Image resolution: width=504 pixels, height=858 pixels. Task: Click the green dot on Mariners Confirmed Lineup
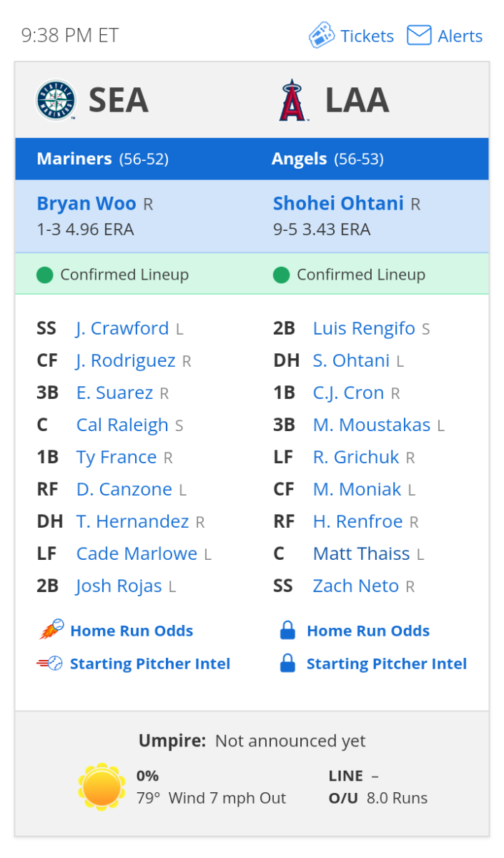point(44,274)
